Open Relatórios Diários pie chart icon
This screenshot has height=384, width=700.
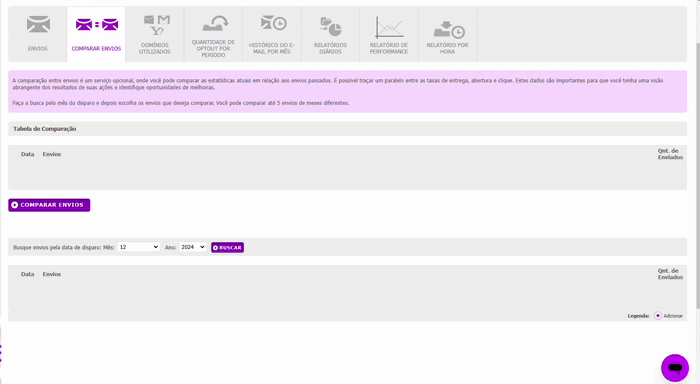[x=331, y=26]
